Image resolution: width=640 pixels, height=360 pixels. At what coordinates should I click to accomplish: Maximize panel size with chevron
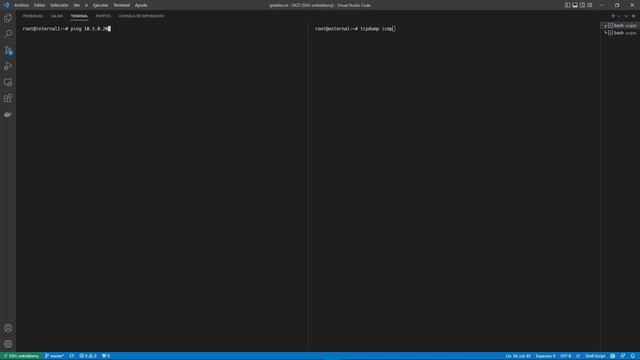[626, 16]
